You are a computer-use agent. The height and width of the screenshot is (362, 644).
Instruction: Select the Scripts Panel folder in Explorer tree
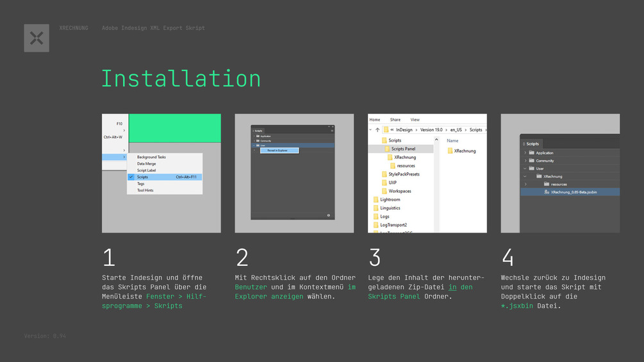point(400,149)
